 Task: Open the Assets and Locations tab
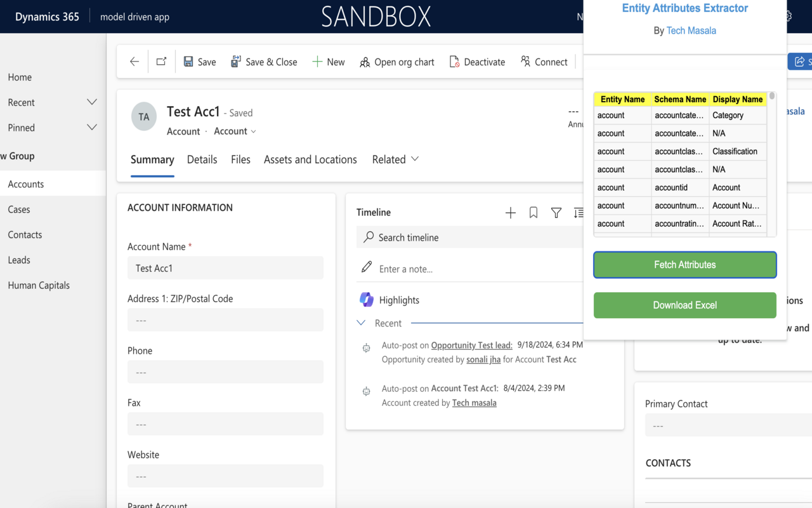(310, 159)
